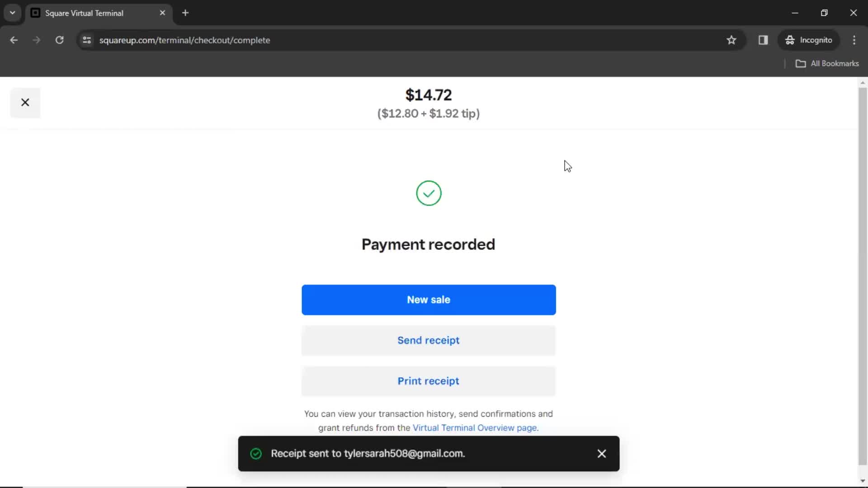Click the X close button top left
Viewport: 868px width, 488px height.
tap(25, 102)
